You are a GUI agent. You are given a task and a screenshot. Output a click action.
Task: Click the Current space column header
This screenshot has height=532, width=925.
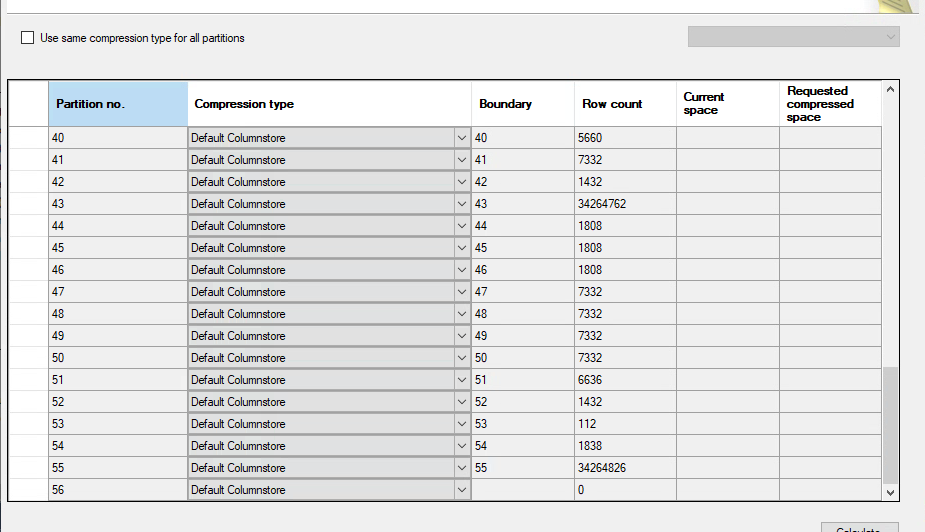pos(727,104)
